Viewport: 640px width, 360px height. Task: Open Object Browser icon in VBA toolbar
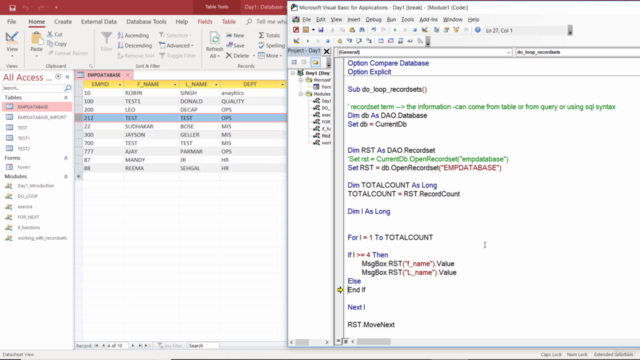(456, 30)
